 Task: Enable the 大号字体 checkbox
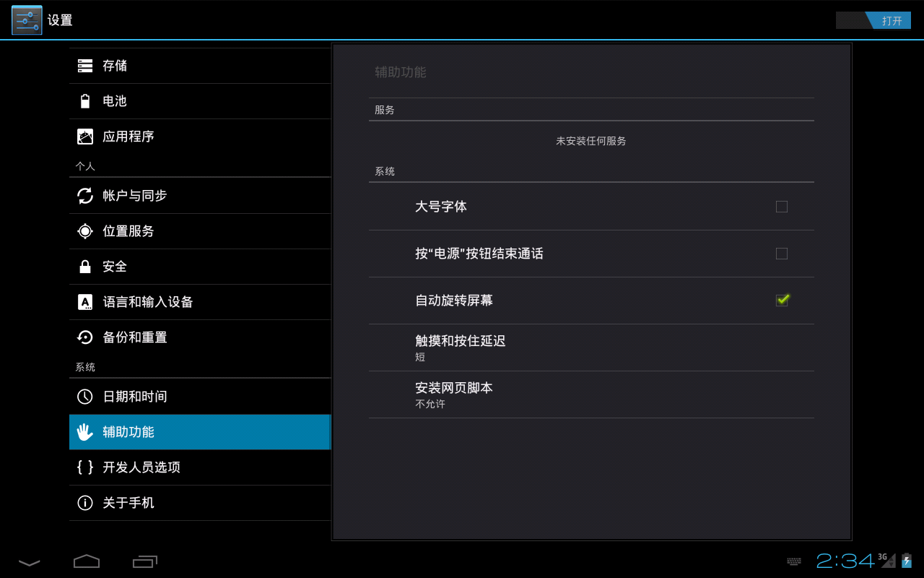[x=782, y=207]
